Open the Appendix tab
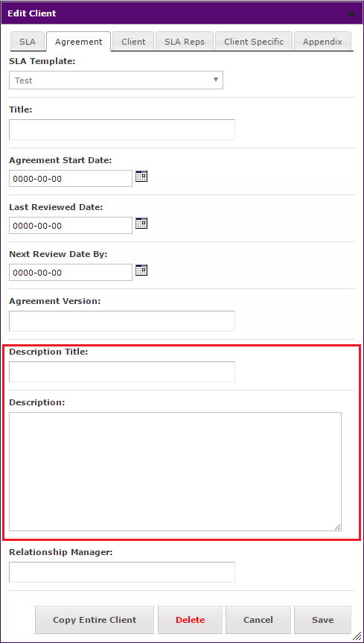Viewport: 364px width, 643px height. [x=322, y=42]
